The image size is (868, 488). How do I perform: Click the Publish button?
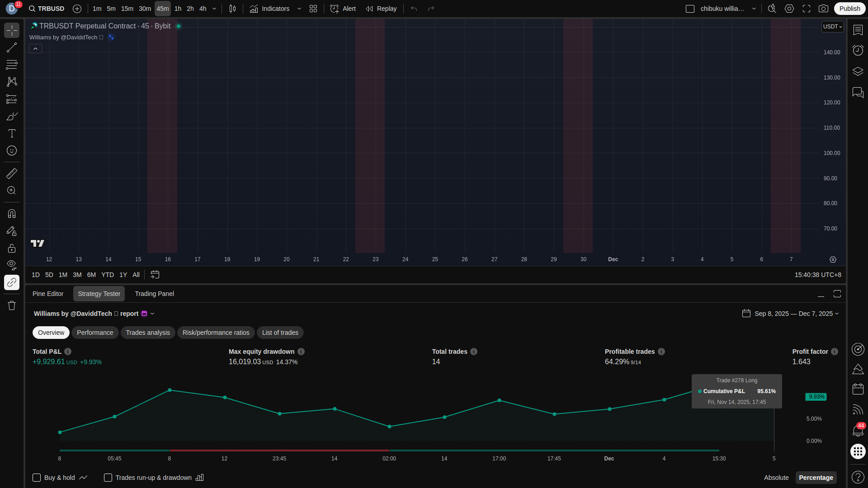849,9
